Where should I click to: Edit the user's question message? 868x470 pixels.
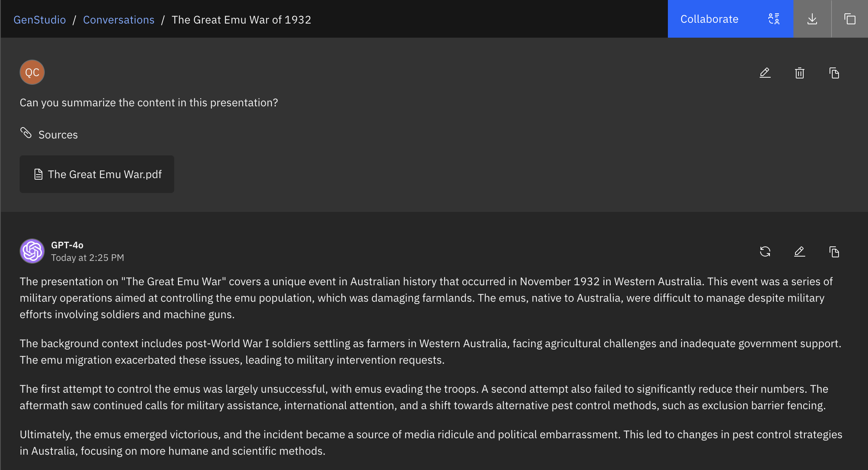pos(765,73)
